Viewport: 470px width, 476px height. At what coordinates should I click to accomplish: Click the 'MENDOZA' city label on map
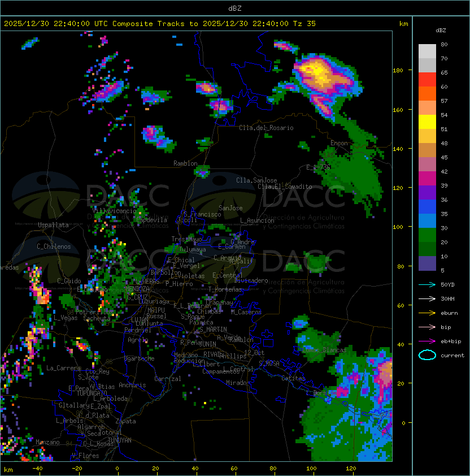point(137,288)
